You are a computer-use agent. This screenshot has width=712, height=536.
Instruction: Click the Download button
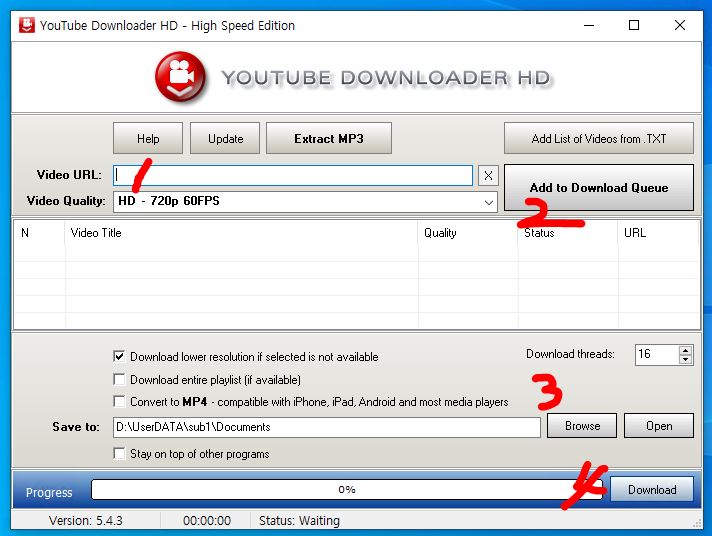coord(652,489)
